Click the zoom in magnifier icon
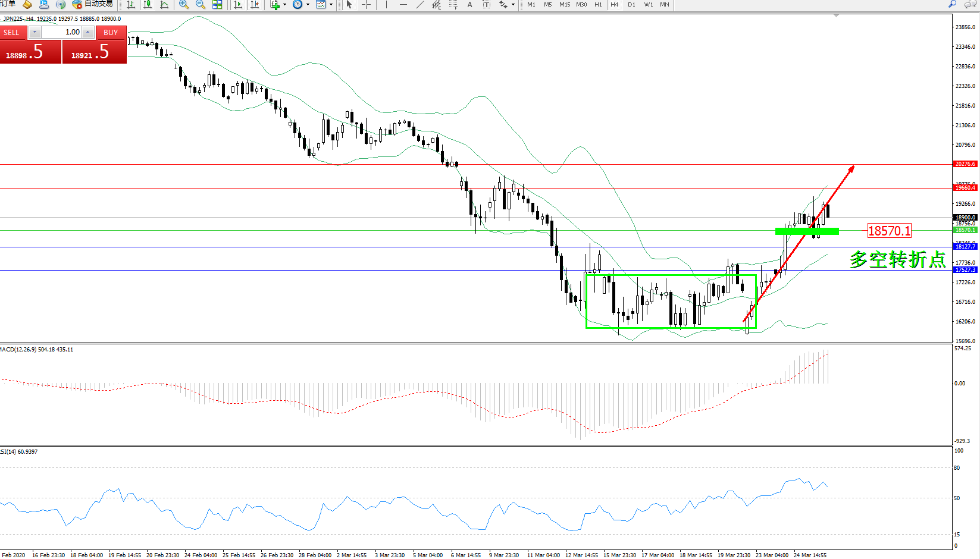 184,5
